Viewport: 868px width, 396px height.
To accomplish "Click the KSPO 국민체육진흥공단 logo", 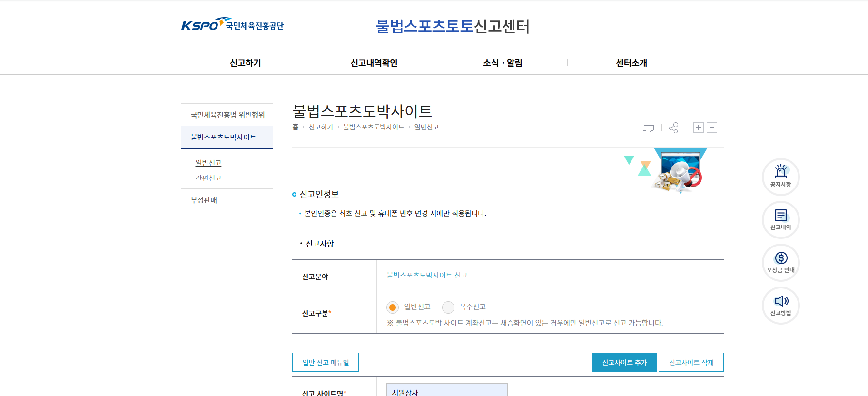I will (232, 25).
